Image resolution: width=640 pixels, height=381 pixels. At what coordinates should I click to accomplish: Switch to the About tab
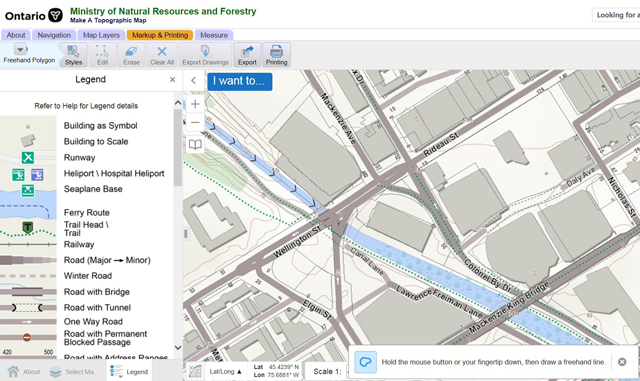(16, 35)
